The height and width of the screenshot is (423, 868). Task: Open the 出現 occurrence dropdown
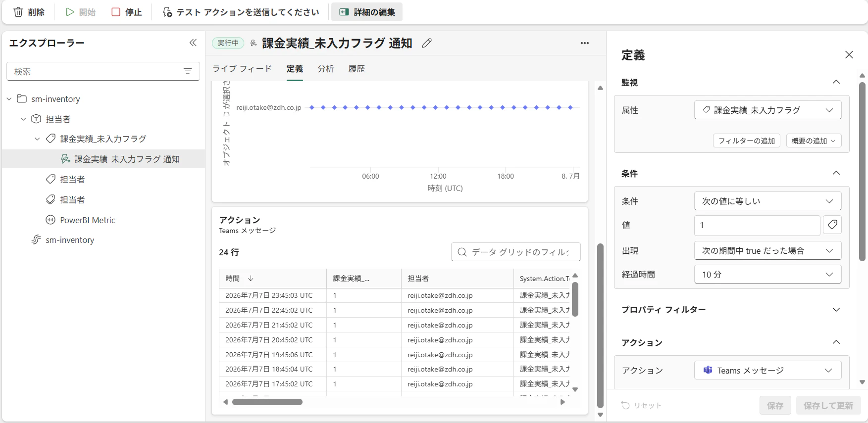[x=767, y=251]
